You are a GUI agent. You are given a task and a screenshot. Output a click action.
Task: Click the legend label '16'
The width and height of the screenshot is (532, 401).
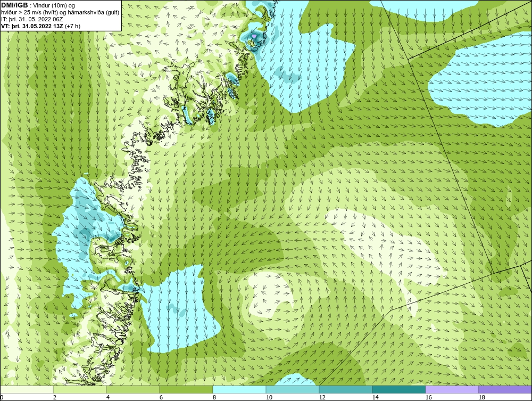(x=428, y=397)
